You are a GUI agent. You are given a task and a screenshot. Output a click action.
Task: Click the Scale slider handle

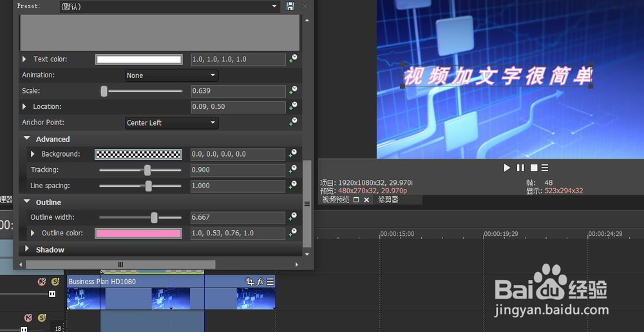(104, 91)
